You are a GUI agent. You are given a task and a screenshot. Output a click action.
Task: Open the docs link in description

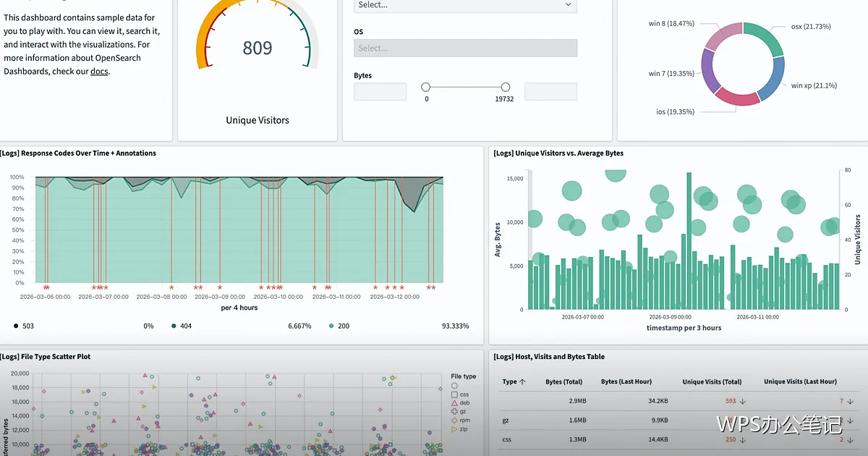coord(99,72)
